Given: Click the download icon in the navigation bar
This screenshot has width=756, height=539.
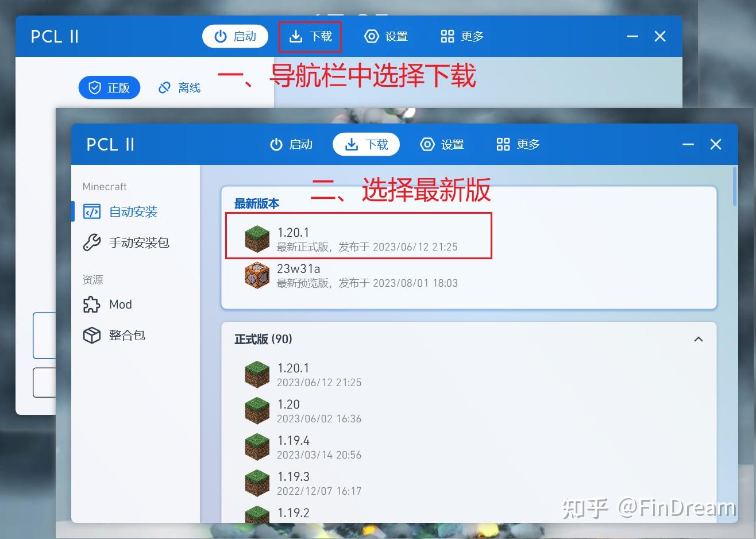Looking at the screenshot, I should point(351,144).
